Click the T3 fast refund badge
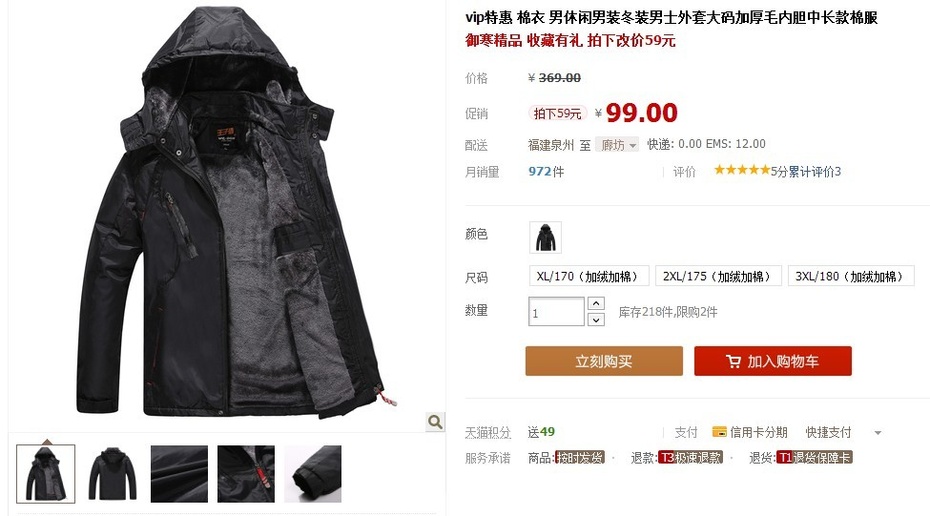Image resolution: width=930 pixels, height=516 pixels. 690,457
